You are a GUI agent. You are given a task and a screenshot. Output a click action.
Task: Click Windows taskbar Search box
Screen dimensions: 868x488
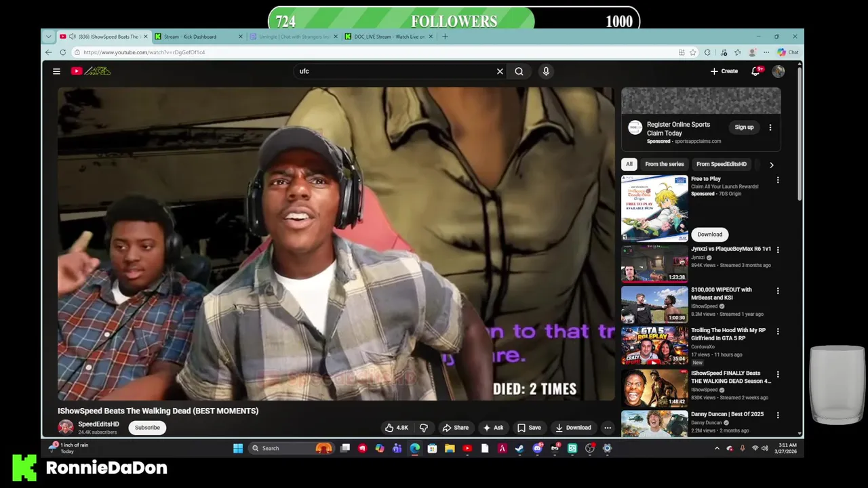coord(290,448)
